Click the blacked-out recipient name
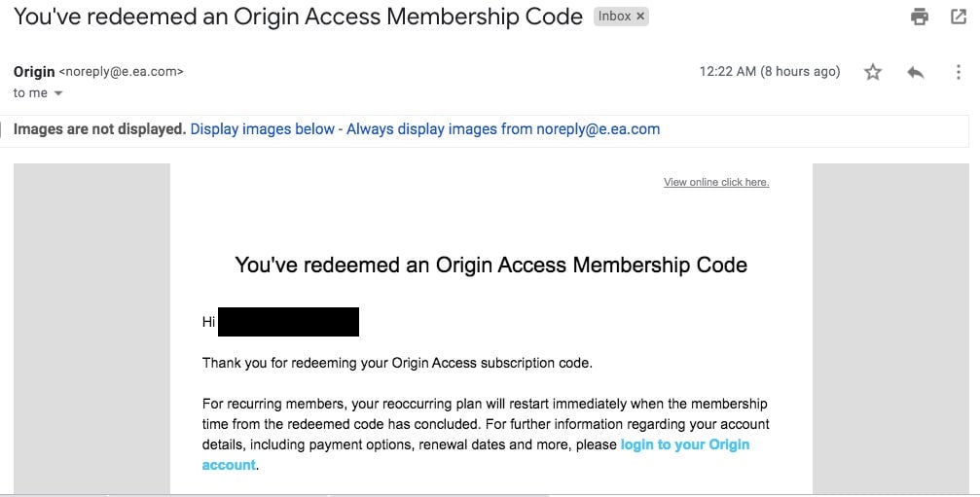The width and height of the screenshot is (980, 497). (288, 322)
